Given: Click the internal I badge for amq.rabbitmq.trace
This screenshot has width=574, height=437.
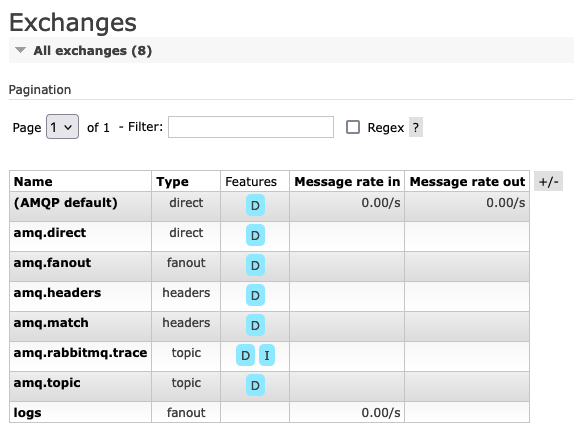Looking at the screenshot, I should [267, 355].
